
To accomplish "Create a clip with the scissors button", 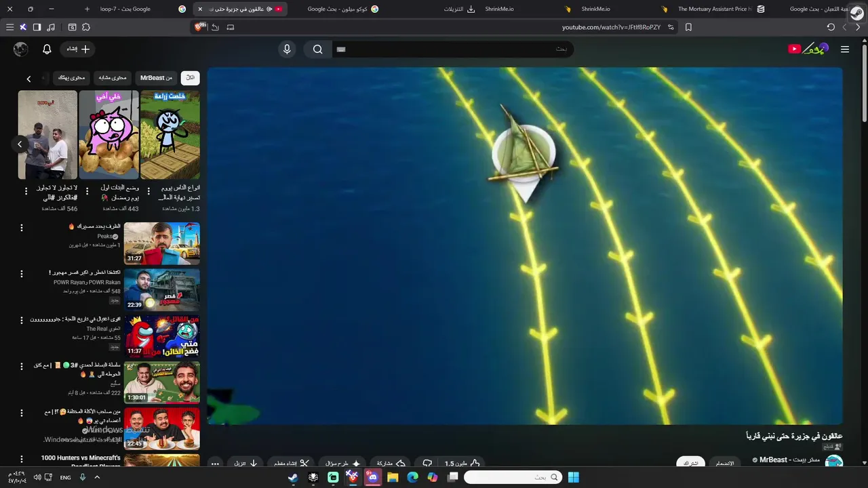I will click(292, 464).
